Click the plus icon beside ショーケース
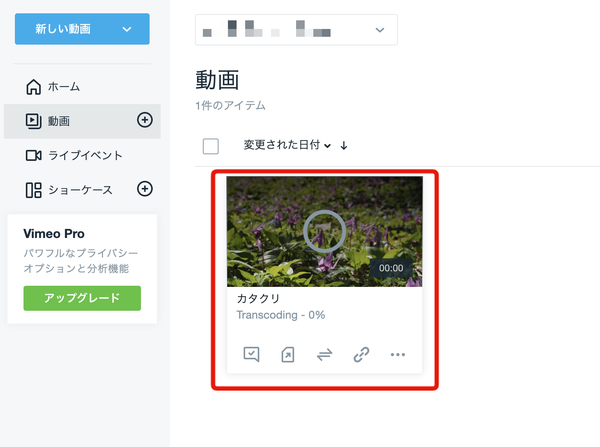 pos(145,189)
